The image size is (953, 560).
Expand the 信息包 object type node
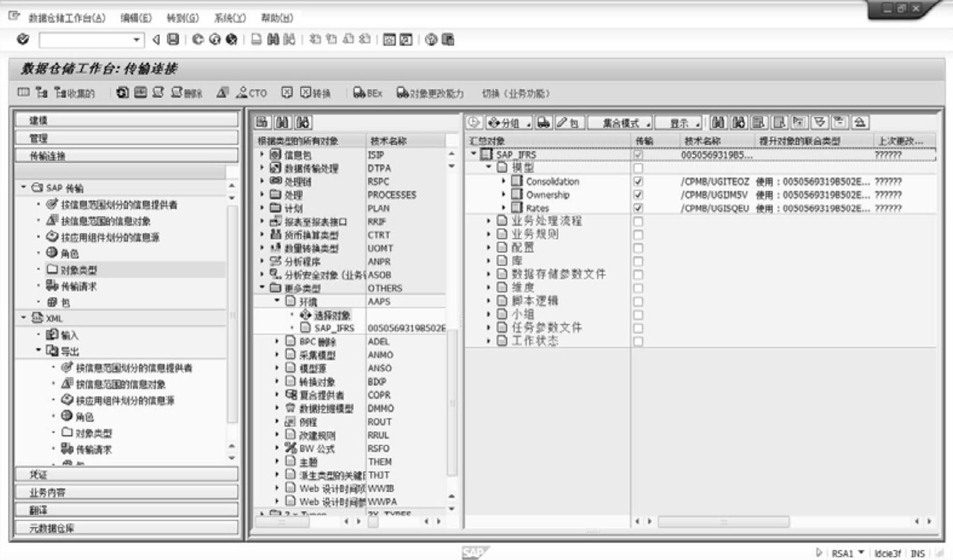point(262,154)
